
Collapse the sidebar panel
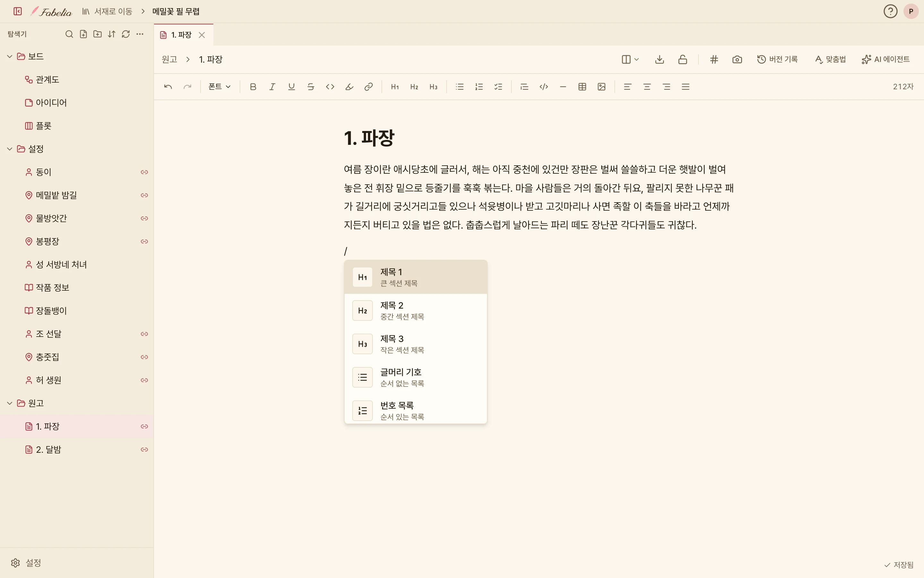(18, 12)
